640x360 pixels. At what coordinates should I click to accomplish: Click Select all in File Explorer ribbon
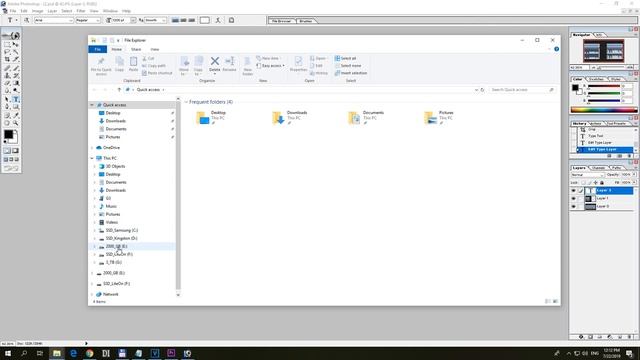coord(345,58)
